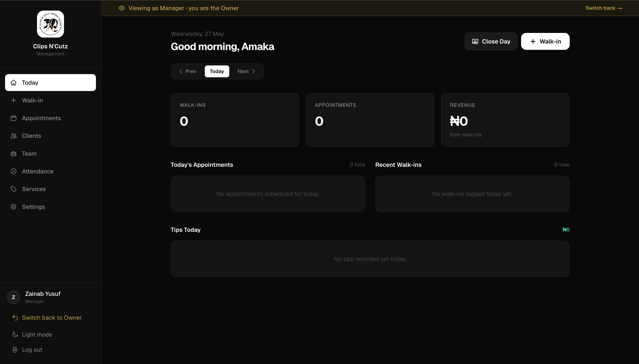Click 'No tips recorded yet today.' text
639x364 pixels.
point(370,259)
